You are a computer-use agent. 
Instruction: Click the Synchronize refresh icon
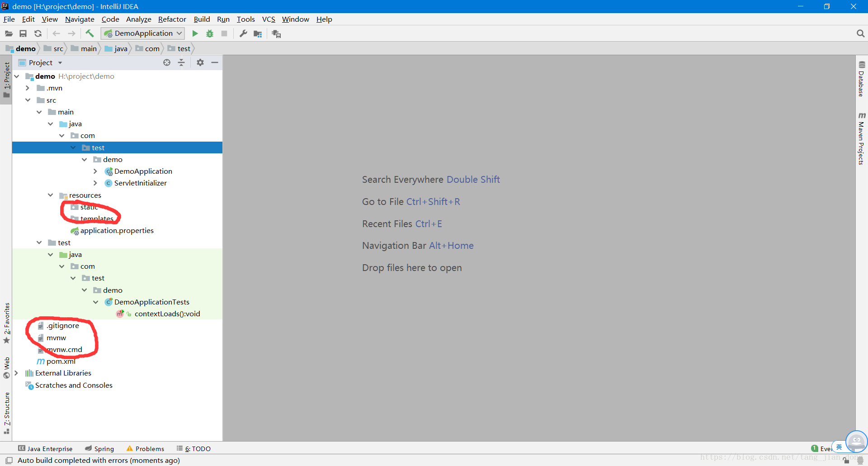tap(38, 33)
